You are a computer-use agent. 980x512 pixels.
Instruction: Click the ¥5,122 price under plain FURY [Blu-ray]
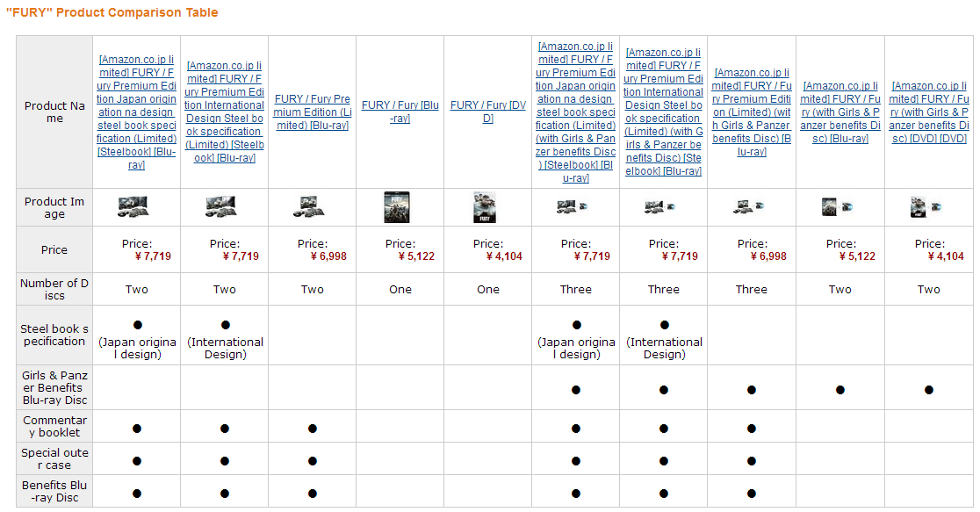click(416, 256)
